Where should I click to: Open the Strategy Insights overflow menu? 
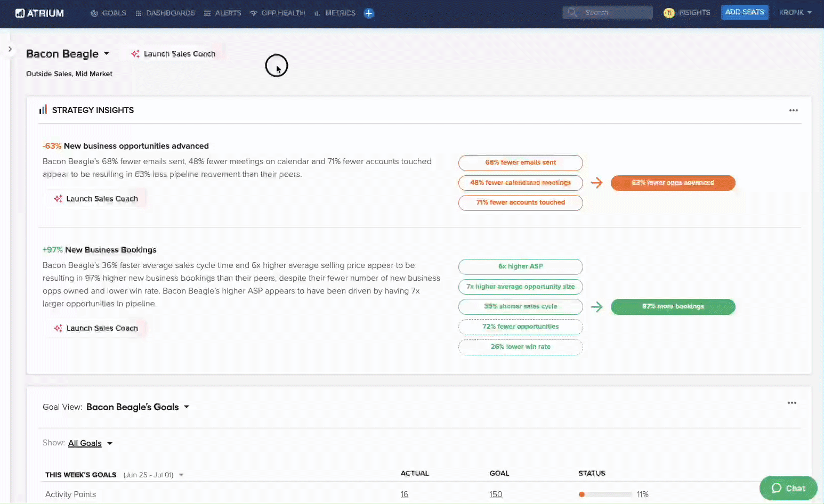(793, 110)
